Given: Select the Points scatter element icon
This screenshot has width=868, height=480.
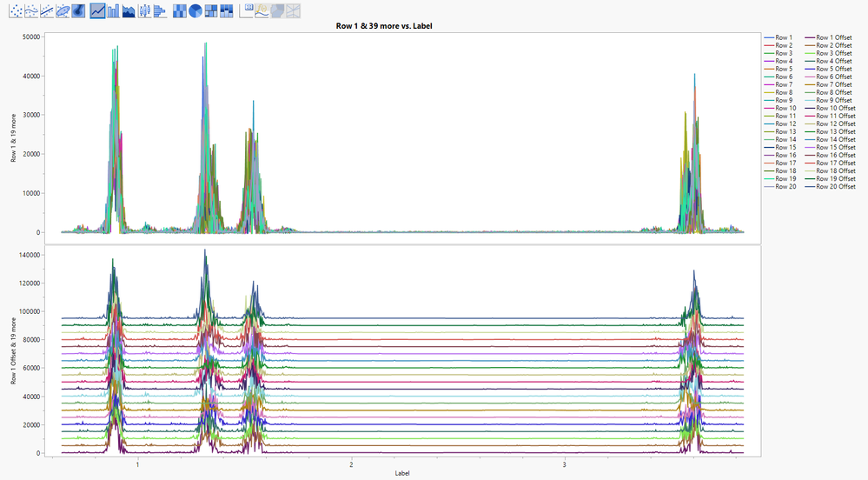Looking at the screenshot, I should [x=14, y=10].
